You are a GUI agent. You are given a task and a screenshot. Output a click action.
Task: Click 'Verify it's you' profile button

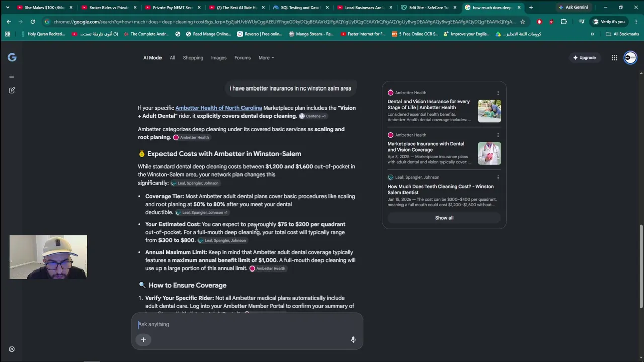pos(609,22)
